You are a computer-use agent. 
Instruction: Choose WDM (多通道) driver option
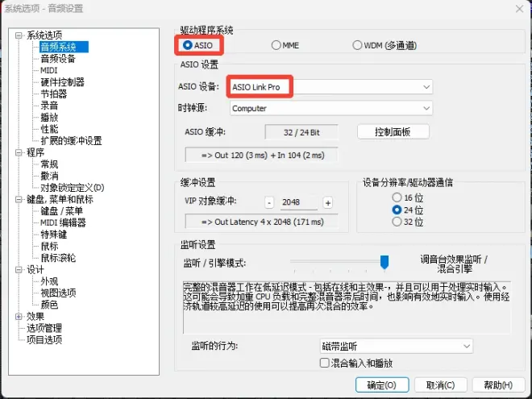[x=358, y=45]
